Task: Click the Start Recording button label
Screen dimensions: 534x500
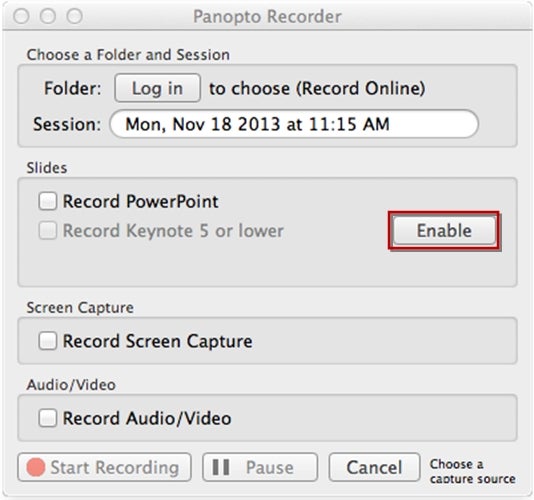Action: 115,467
